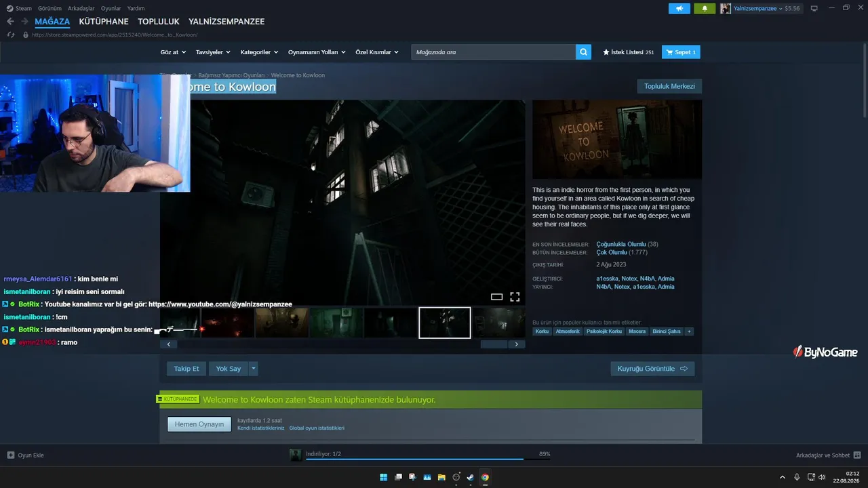868x488 pixels.
Task: Click the store search magnifier button
Action: click(x=584, y=52)
